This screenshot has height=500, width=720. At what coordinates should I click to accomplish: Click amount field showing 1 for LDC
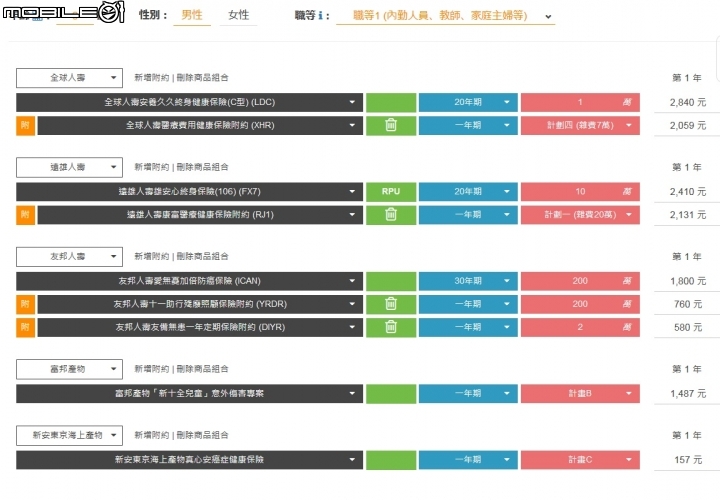580,102
